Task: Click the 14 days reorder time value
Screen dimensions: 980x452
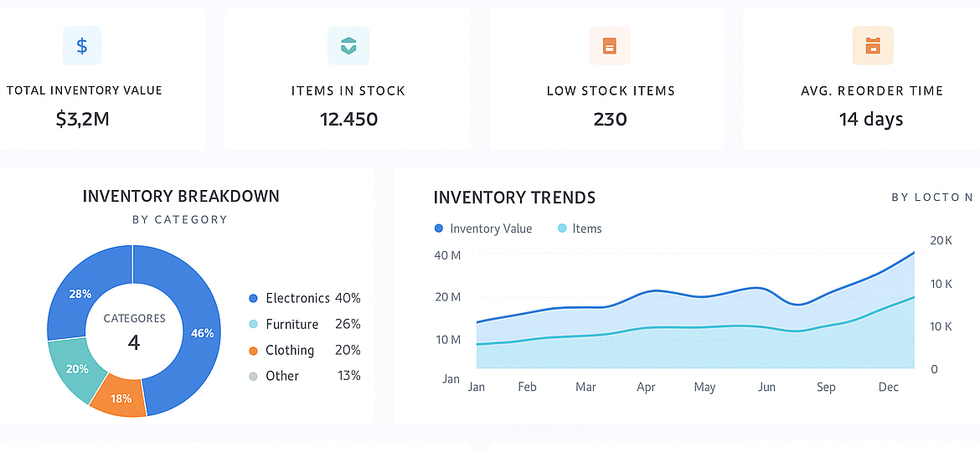Action: 871,119
